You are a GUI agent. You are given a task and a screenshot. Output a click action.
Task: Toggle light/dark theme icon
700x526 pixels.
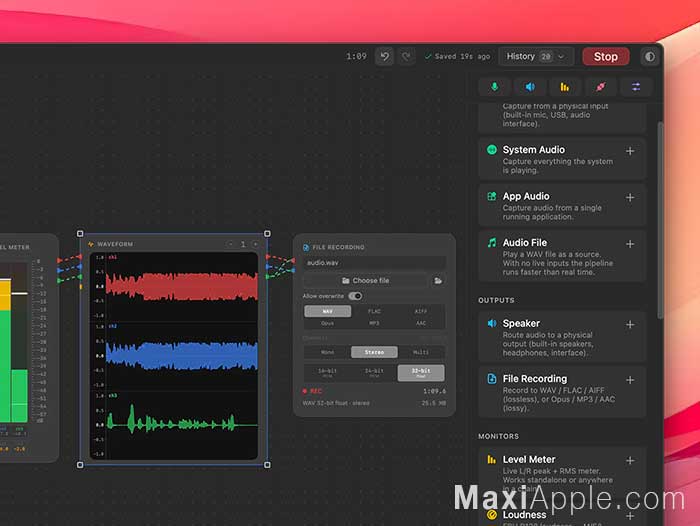(650, 57)
